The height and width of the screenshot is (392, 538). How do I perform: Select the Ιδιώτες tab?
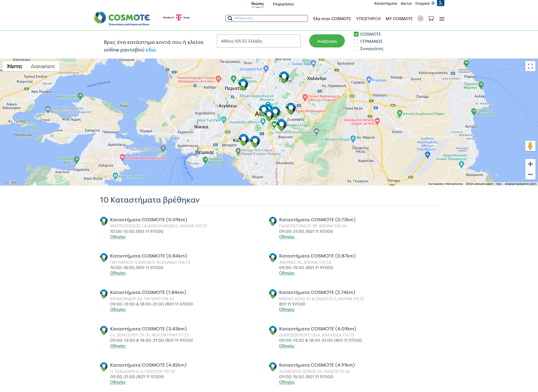coord(257,4)
